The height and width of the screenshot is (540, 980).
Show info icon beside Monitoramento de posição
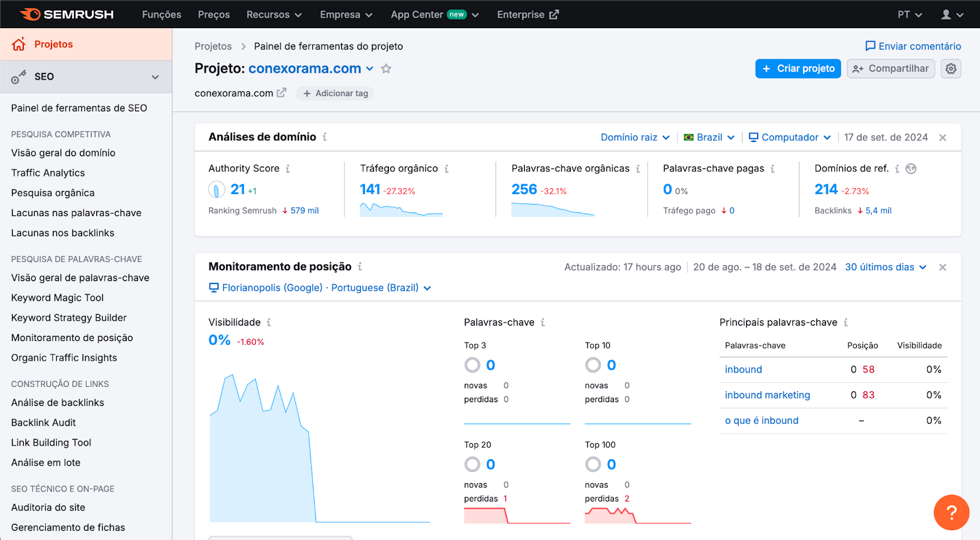coord(360,266)
